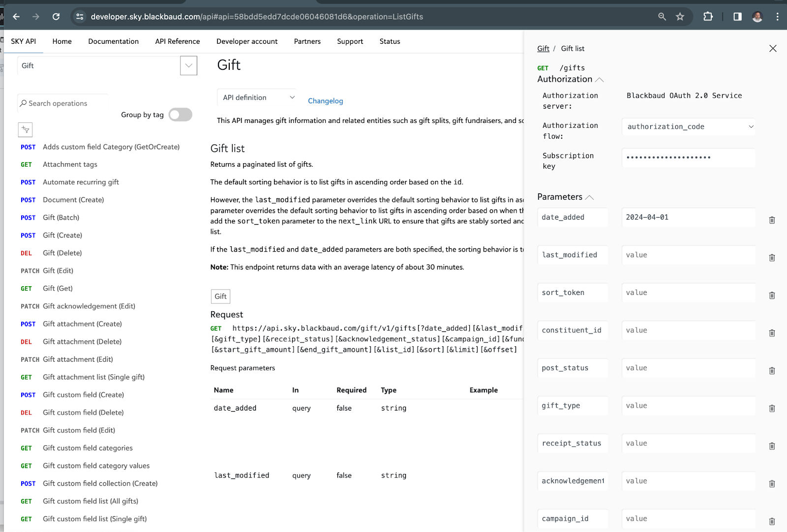Click the last_modified value field
This screenshot has height=532, width=787.
coord(689,255)
